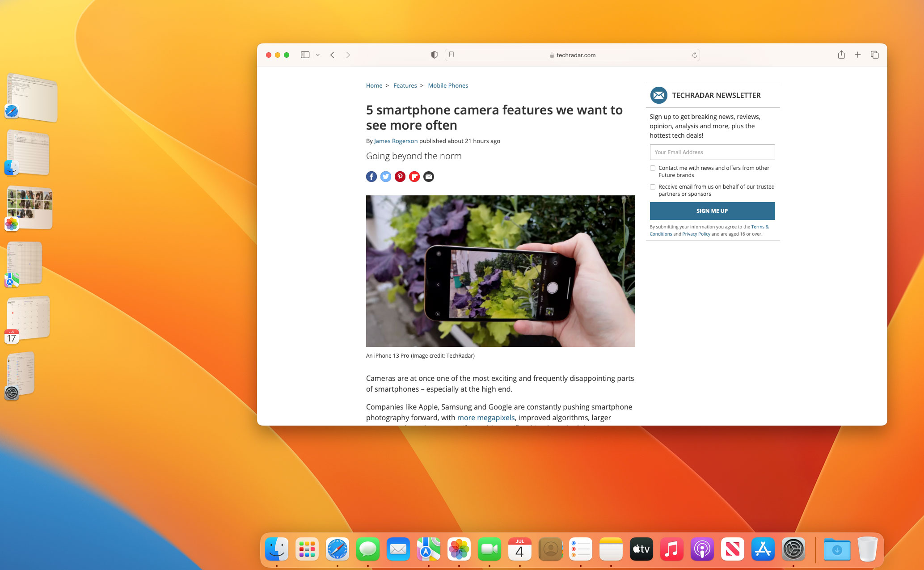The image size is (924, 570).
Task: Open Maps app from dock
Action: coord(428,549)
